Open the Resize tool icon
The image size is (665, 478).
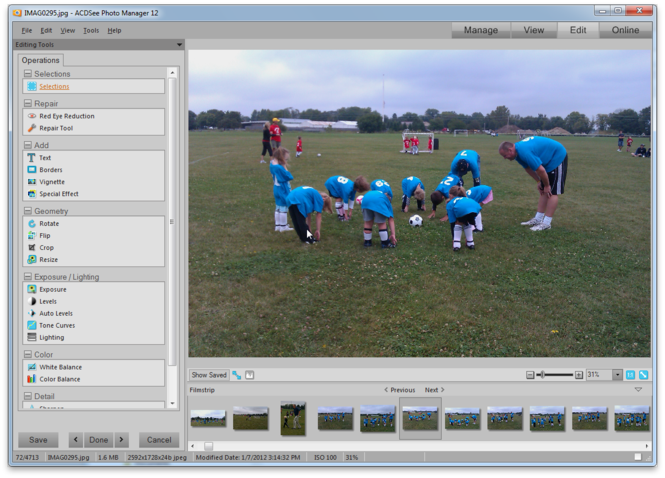[32, 259]
